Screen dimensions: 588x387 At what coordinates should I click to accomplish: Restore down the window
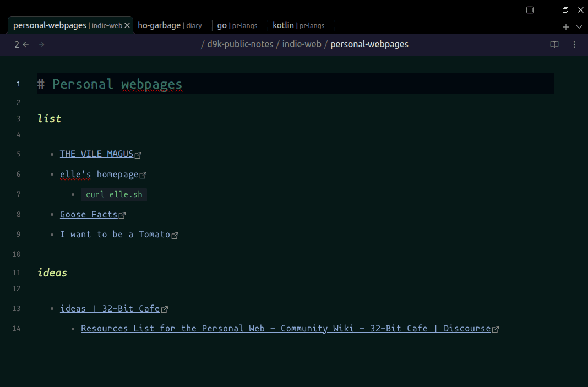click(x=565, y=10)
